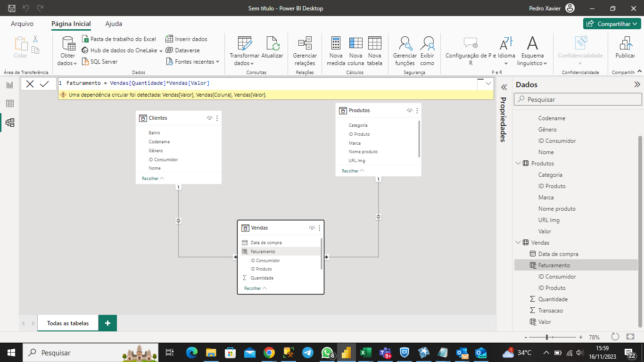Open Esquema linguístico dropdown
644x362 pixels.
coord(532,51)
